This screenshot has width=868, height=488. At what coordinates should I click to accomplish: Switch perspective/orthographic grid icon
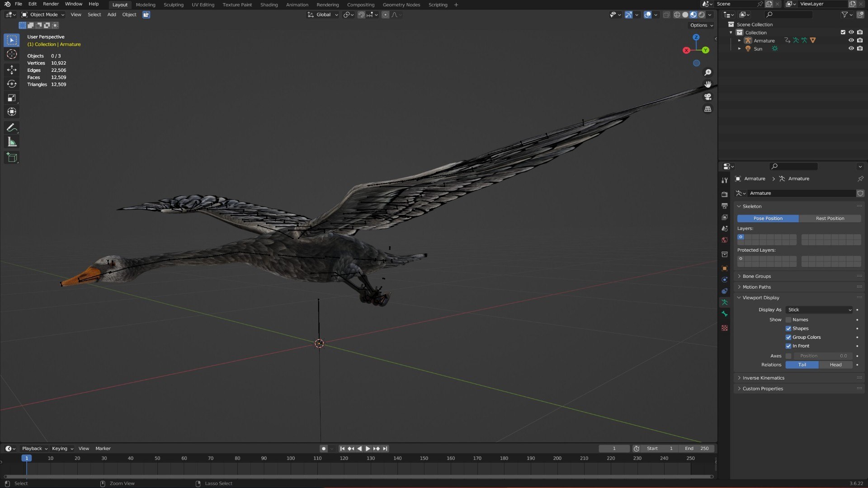click(x=708, y=109)
